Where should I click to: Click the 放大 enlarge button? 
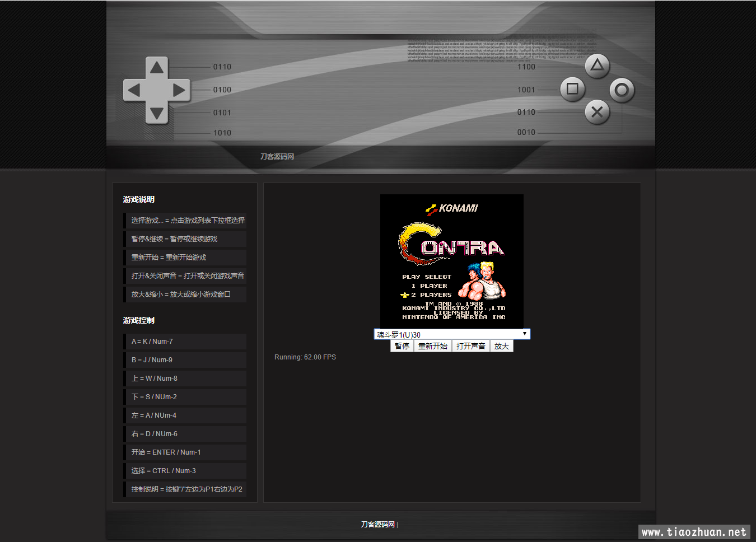(502, 346)
